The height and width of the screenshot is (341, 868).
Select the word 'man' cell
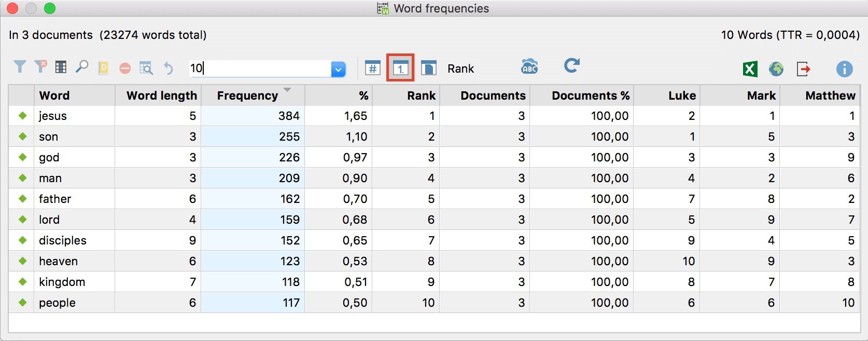[x=75, y=178]
